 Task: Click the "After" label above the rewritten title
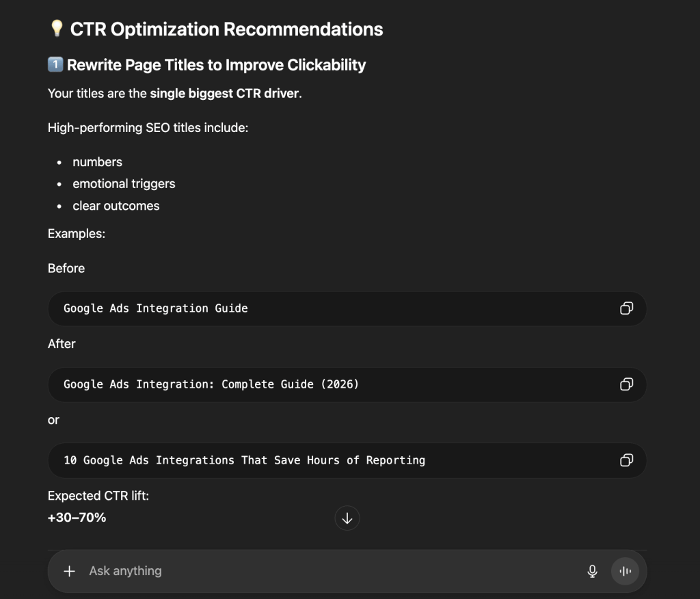click(62, 344)
